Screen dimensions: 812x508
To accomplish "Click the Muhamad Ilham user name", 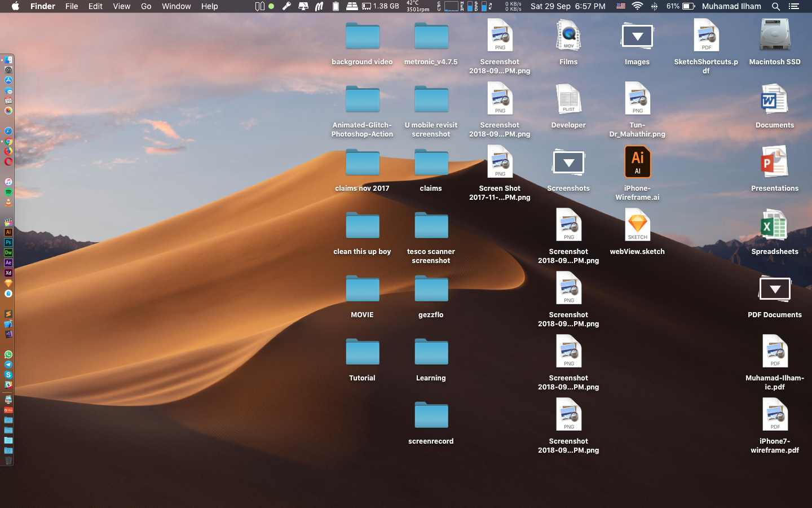I will pos(731,6).
